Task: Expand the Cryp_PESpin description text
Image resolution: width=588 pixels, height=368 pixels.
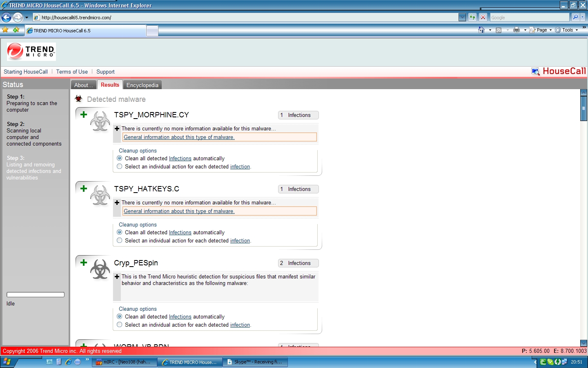Action: click(117, 276)
